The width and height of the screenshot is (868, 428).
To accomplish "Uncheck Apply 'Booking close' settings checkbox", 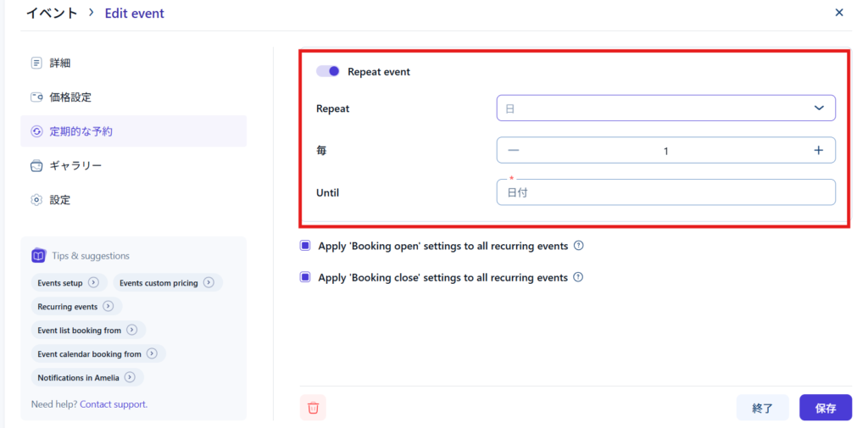I will pos(305,277).
